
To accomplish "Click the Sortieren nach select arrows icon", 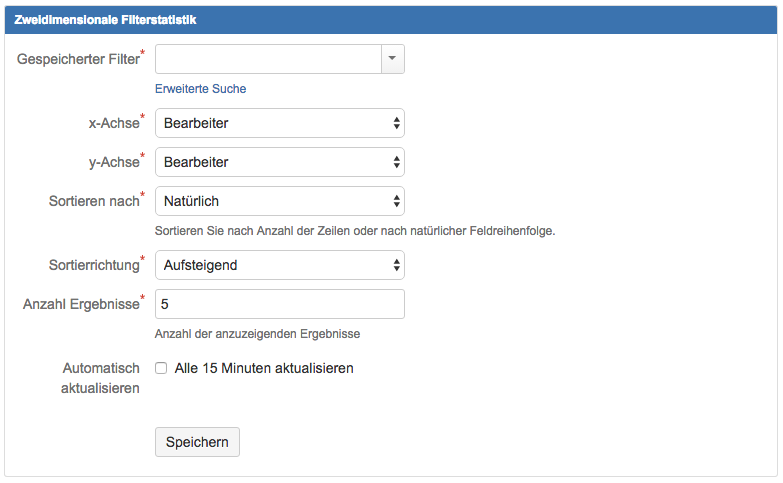I will pos(396,201).
